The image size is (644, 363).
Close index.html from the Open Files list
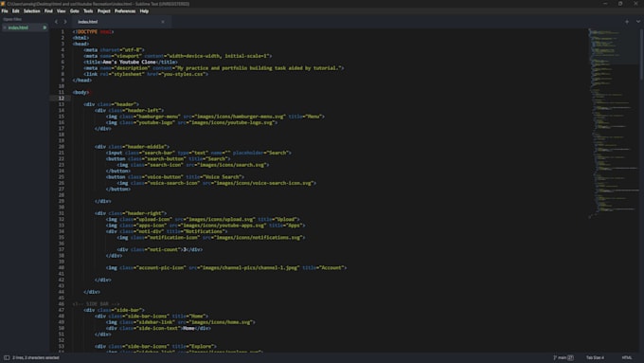[x=5, y=27]
